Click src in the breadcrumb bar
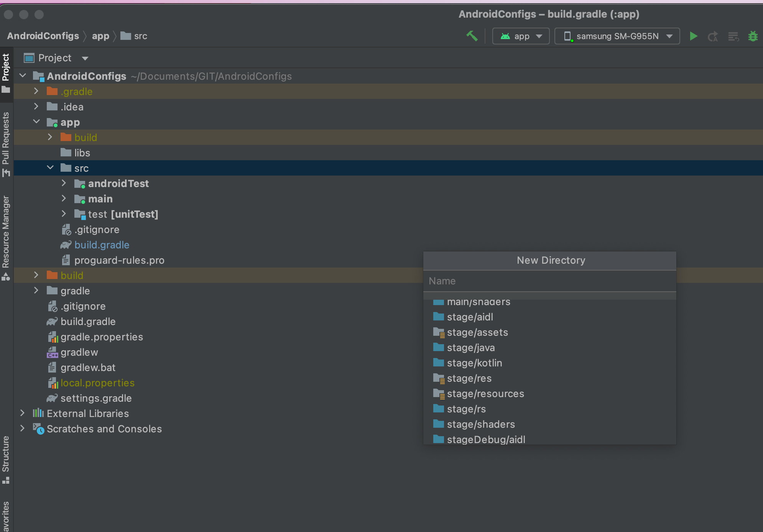763x532 pixels. pos(134,36)
